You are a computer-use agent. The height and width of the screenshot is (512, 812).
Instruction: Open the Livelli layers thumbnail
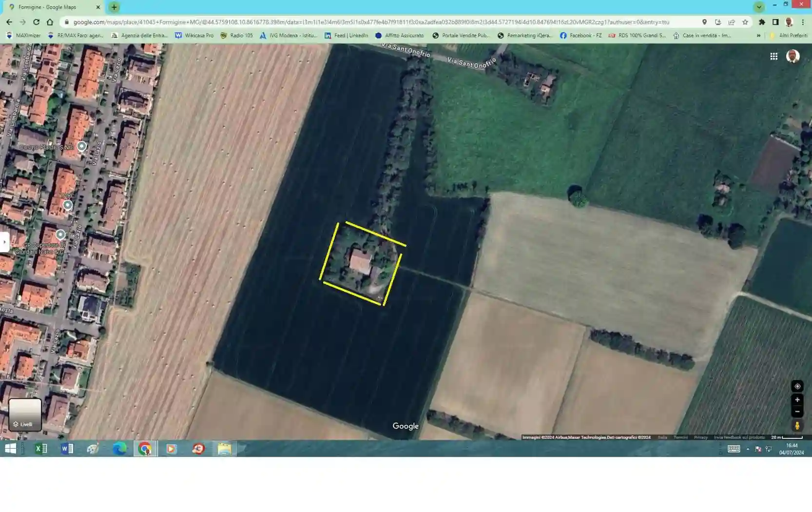pos(25,414)
